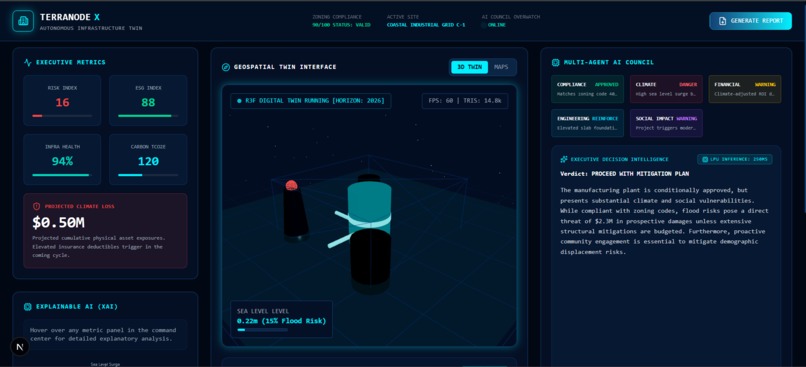Image resolution: width=806 pixels, height=367 pixels.
Task: Open the Financial Warning agent card
Action: coord(745,89)
